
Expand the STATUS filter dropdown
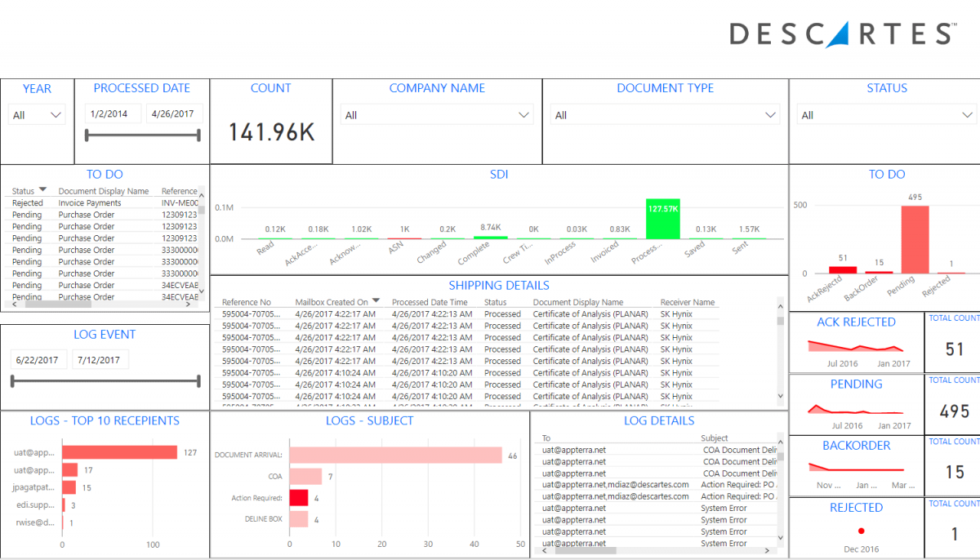point(886,115)
